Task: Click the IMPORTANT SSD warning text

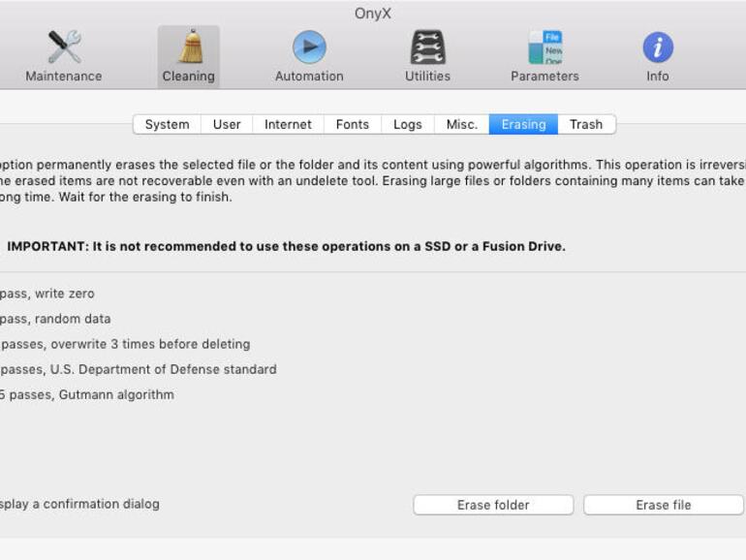Action: 287,246
